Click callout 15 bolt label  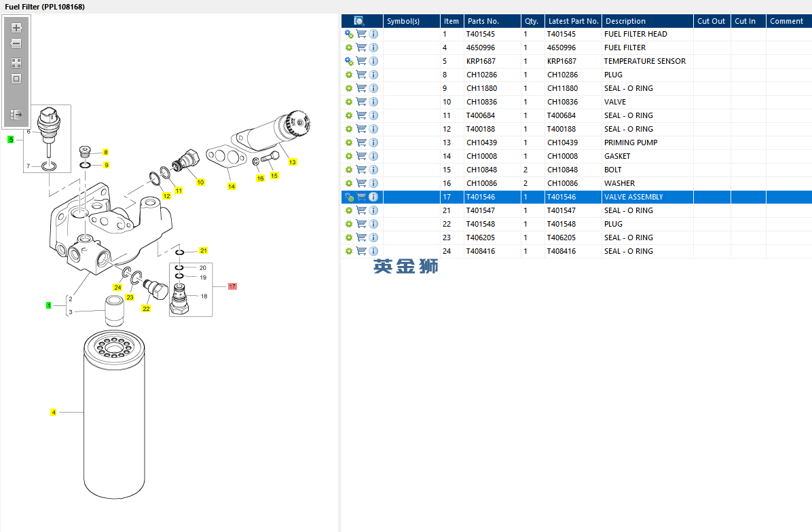(x=274, y=176)
